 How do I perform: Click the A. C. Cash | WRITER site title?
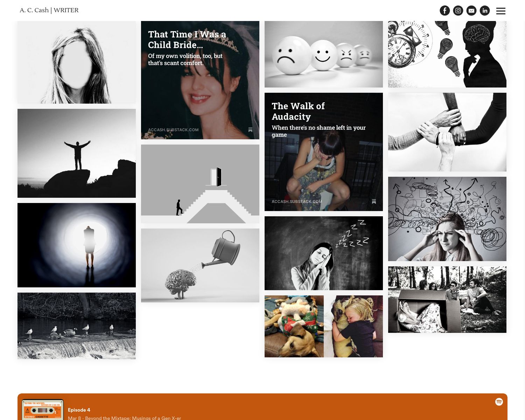click(x=49, y=10)
